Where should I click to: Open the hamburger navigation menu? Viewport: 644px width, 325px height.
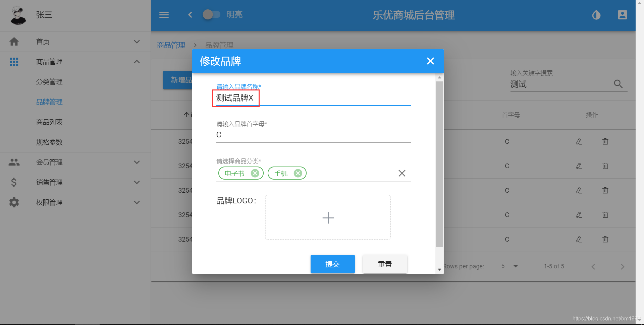(x=164, y=15)
